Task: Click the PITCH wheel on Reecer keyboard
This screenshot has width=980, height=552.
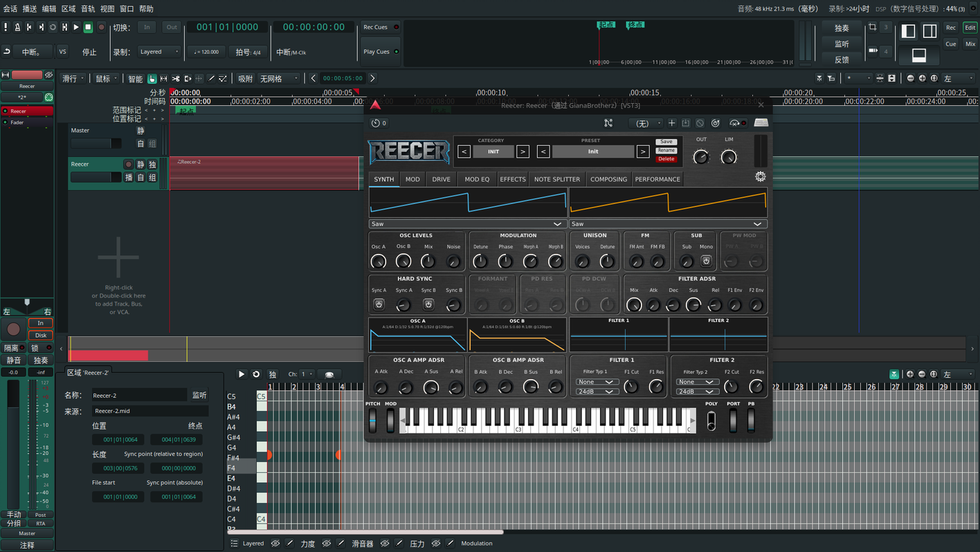Action: tap(373, 421)
